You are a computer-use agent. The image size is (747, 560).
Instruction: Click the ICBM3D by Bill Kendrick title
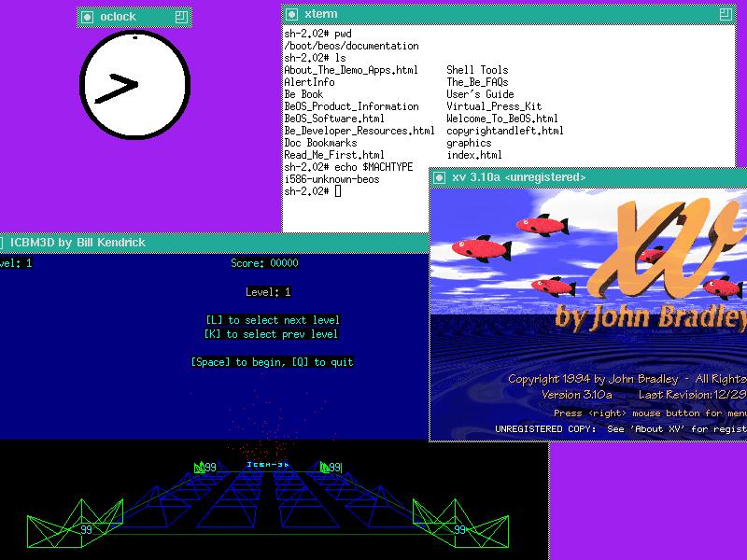(78, 243)
